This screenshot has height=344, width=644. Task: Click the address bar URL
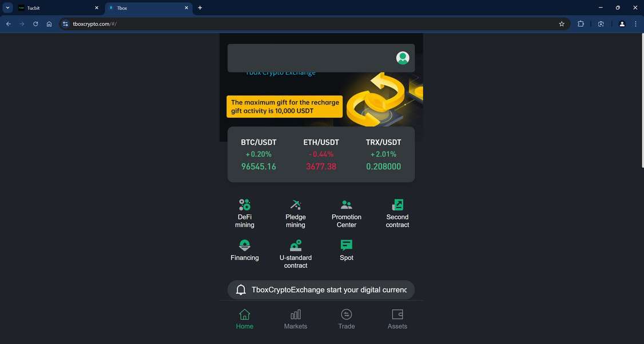pyautogui.click(x=95, y=24)
